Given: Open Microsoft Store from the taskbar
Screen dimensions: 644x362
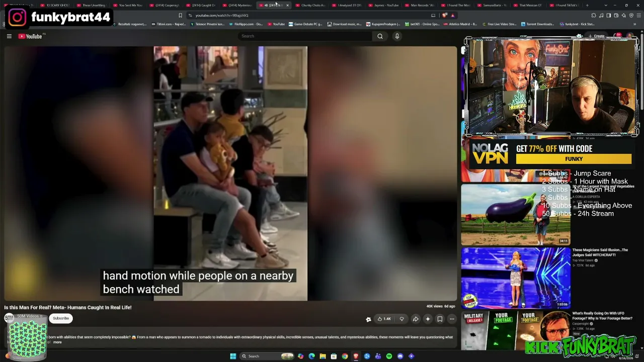Looking at the screenshot, I should tap(334, 356).
